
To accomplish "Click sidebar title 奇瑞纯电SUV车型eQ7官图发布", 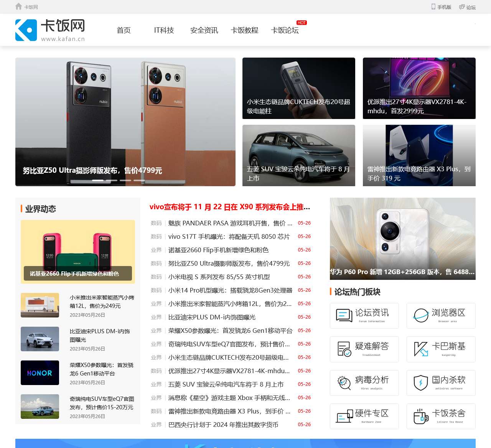I will 102,403.
